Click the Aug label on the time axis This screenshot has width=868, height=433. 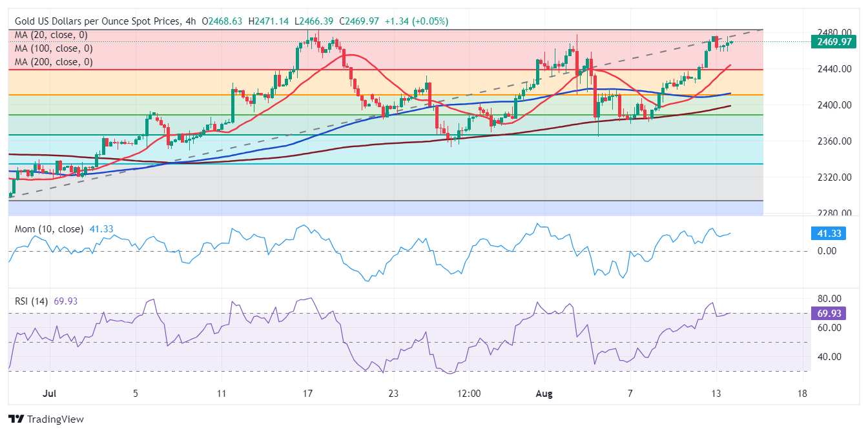point(545,394)
